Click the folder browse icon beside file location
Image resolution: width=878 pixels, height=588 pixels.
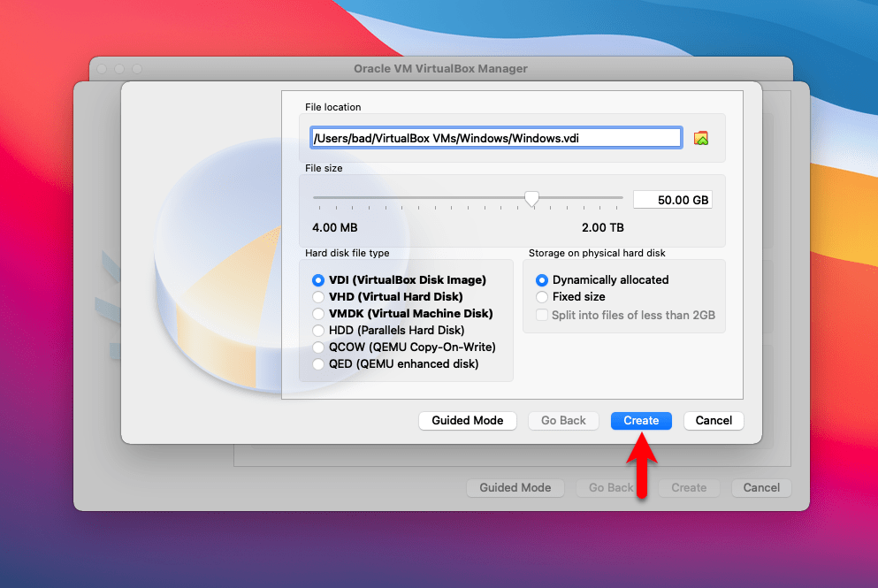click(x=700, y=138)
